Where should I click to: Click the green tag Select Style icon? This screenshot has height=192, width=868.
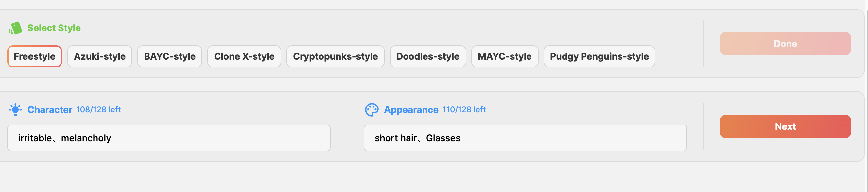(15, 28)
